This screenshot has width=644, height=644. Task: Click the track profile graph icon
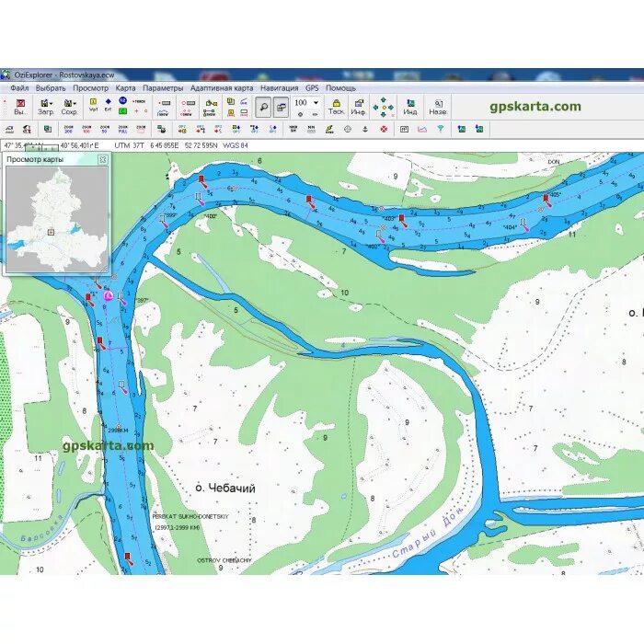[422, 129]
